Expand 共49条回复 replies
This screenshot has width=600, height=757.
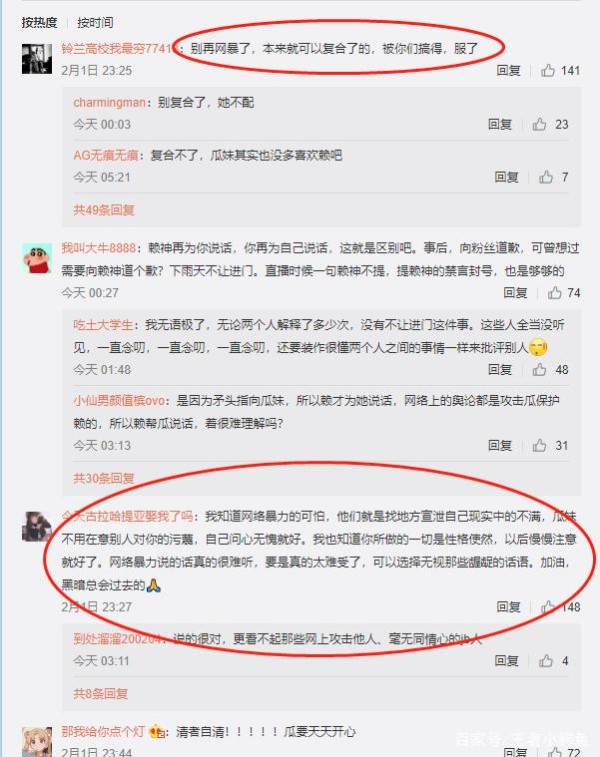pyautogui.click(x=104, y=210)
